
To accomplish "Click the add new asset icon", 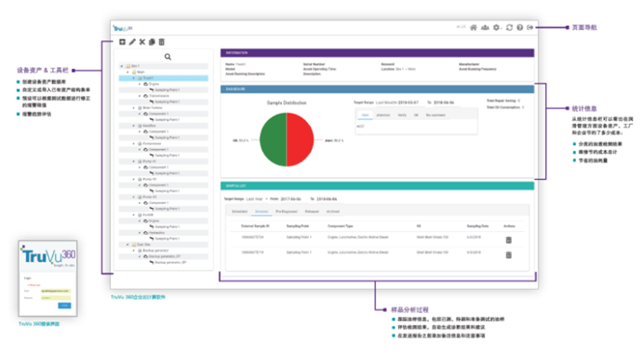I will click(122, 42).
